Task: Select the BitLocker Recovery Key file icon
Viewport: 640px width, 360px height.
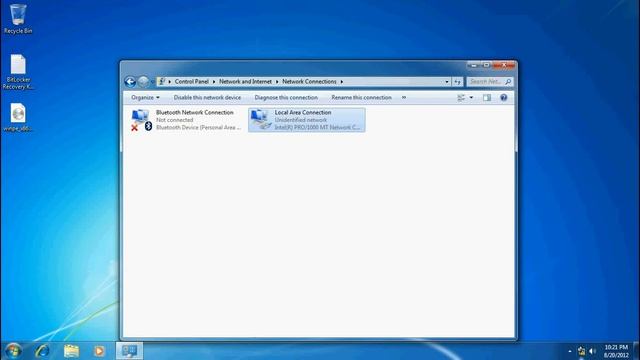Action: [x=18, y=72]
